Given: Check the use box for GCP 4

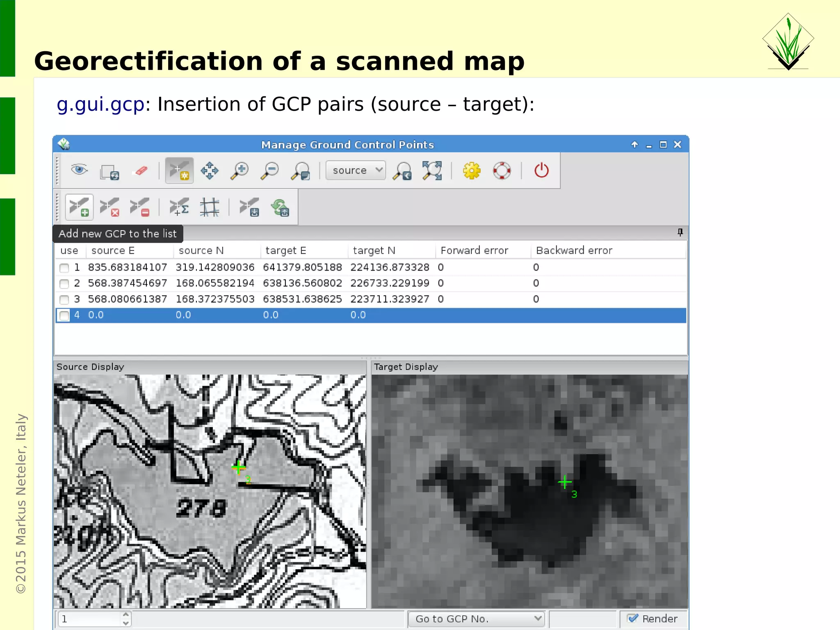Looking at the screenshot, I should 64,316.
